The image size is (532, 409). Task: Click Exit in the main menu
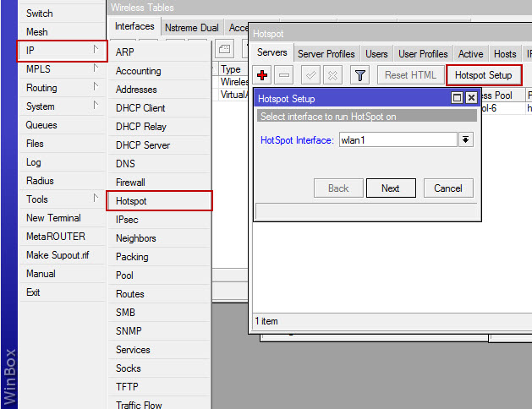[x=62, y=292]
